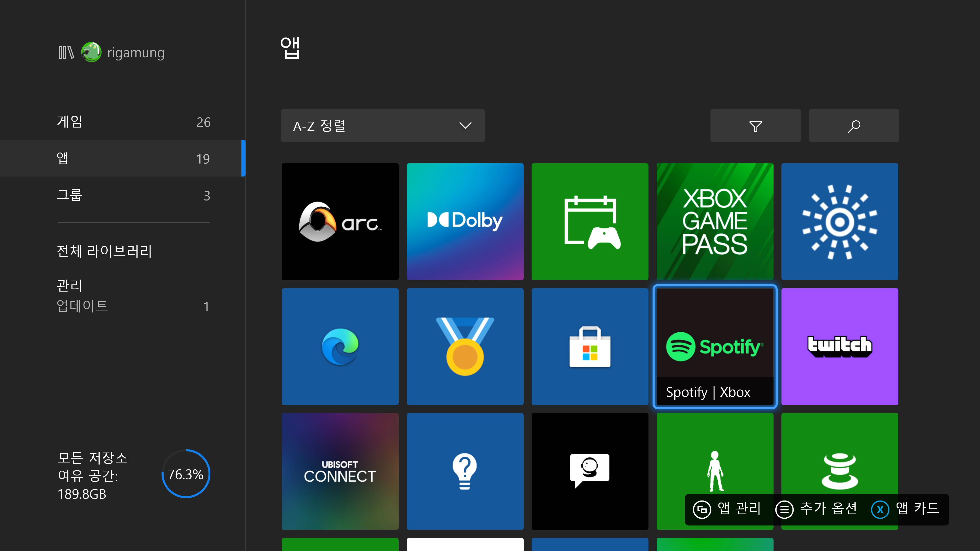Launch the Dolby Access app tile
Image resolution: width=980 pixels, height=551 pixels.
tap(465, 222)
